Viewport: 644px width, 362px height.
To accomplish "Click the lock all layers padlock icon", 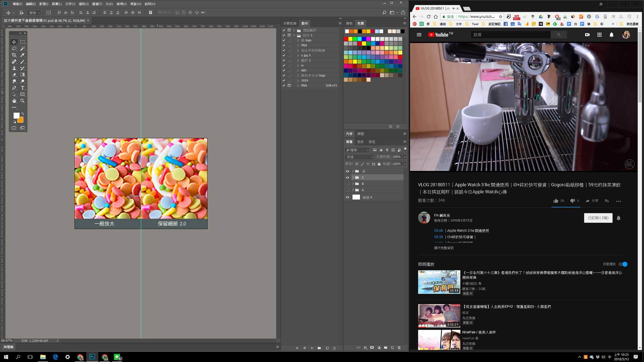I will point(379,164).
